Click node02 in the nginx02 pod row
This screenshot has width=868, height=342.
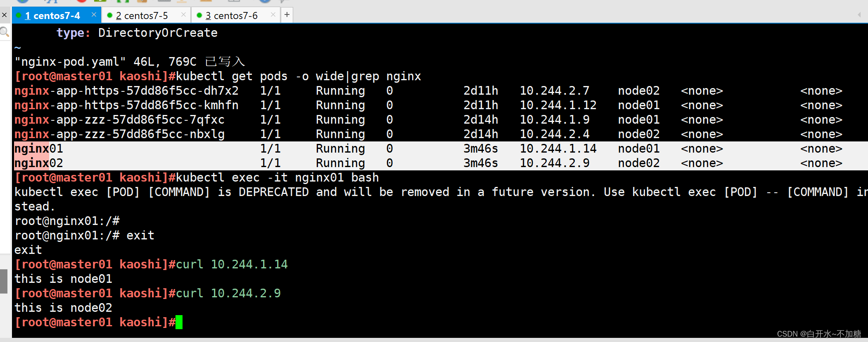(x=639, y=163)
